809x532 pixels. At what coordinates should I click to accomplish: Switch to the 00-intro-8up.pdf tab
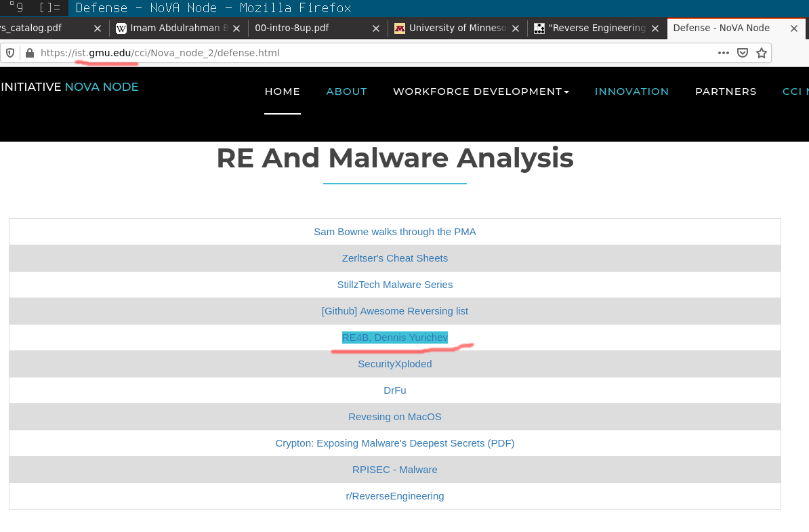(x=318, y=28)
